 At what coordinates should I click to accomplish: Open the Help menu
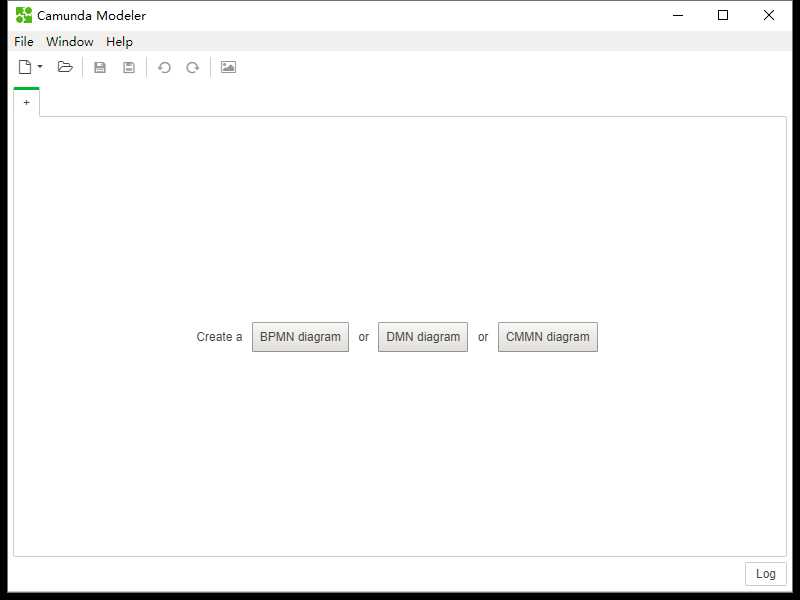[x=119, y=41]
